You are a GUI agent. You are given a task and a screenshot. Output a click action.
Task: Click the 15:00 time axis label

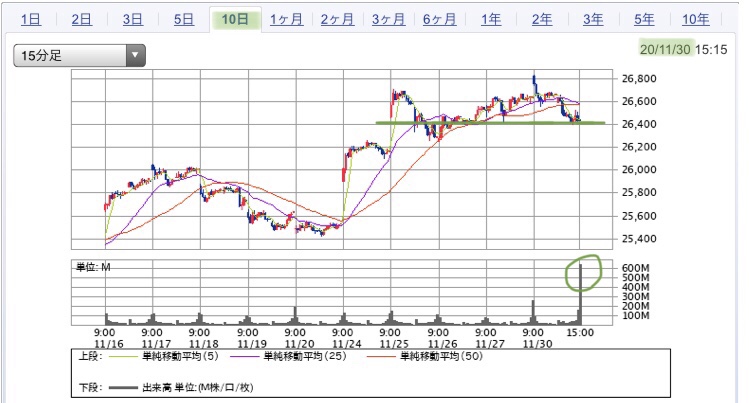click(580, 333)
